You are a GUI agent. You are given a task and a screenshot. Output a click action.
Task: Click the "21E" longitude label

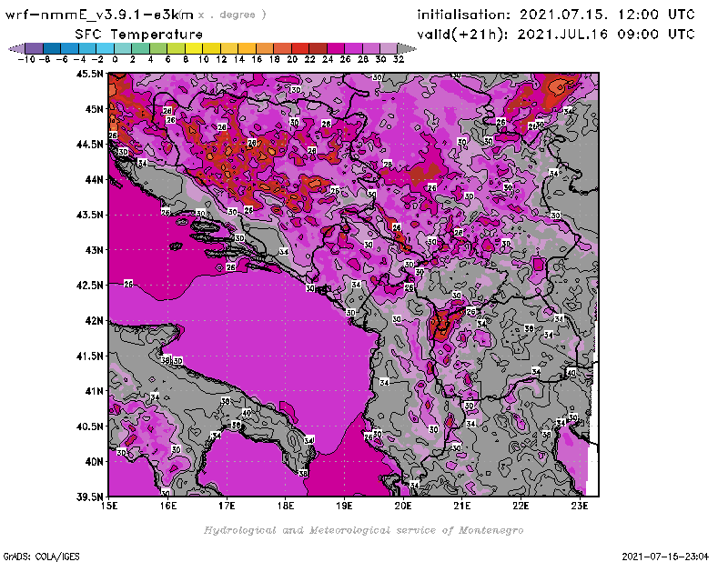click(462, 506)
